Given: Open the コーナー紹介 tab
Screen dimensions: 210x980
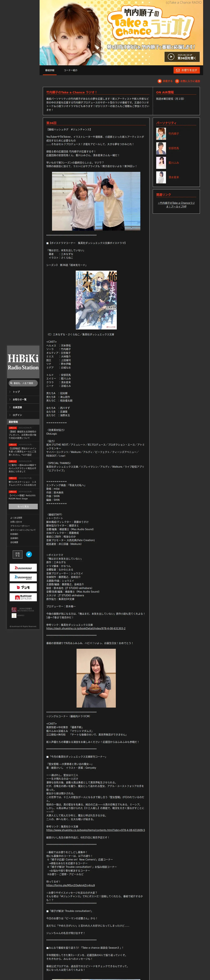Looking at the screenshot, I should click(70, 70).
